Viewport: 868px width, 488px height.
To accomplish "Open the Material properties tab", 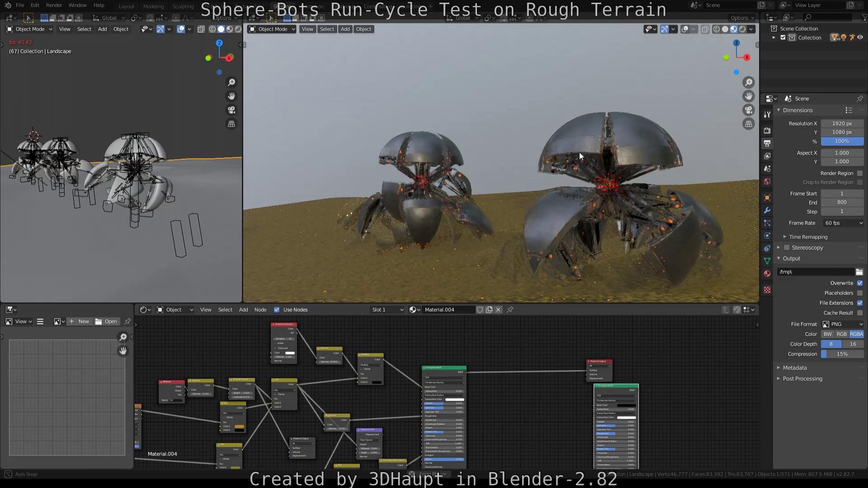I will (767, 273).
